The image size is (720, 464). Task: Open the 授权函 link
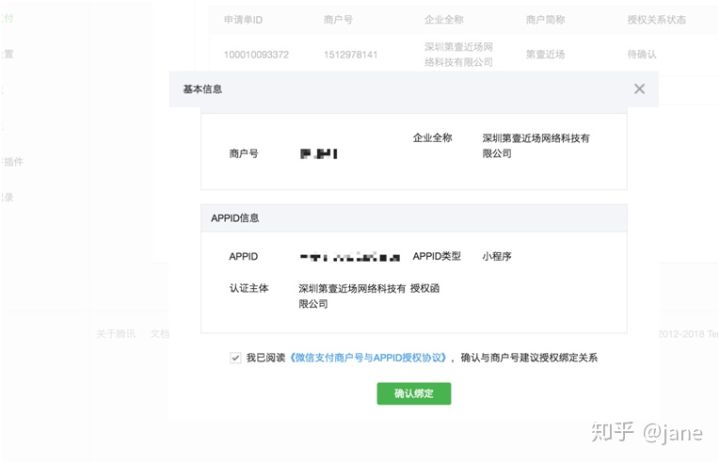click(425, 289)
